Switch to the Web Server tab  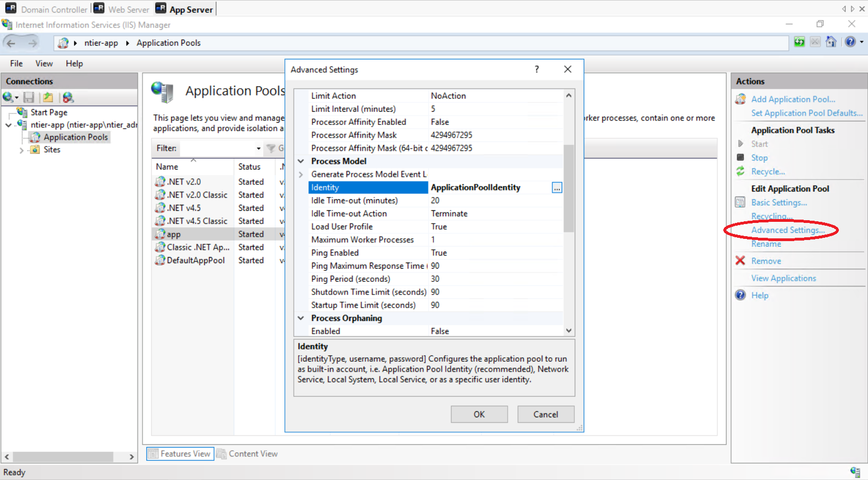pos(122,9)
